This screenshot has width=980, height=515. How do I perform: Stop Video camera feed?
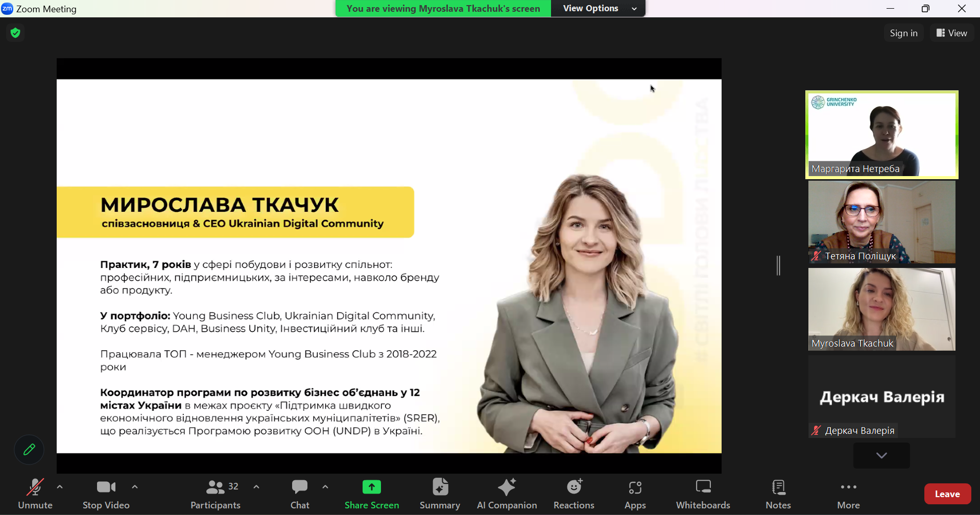pyautogui.click(x=106, y=494)
